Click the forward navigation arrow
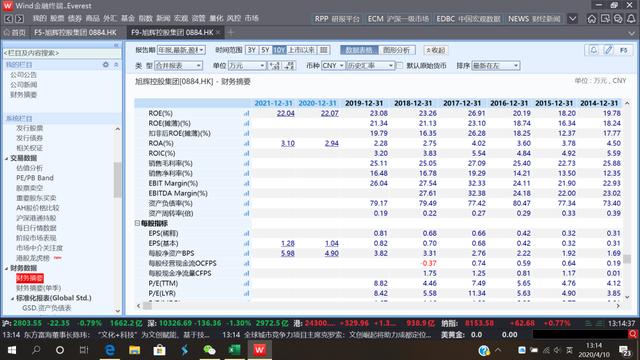This screenshot has height=360, width=640. tap(19, 19)
